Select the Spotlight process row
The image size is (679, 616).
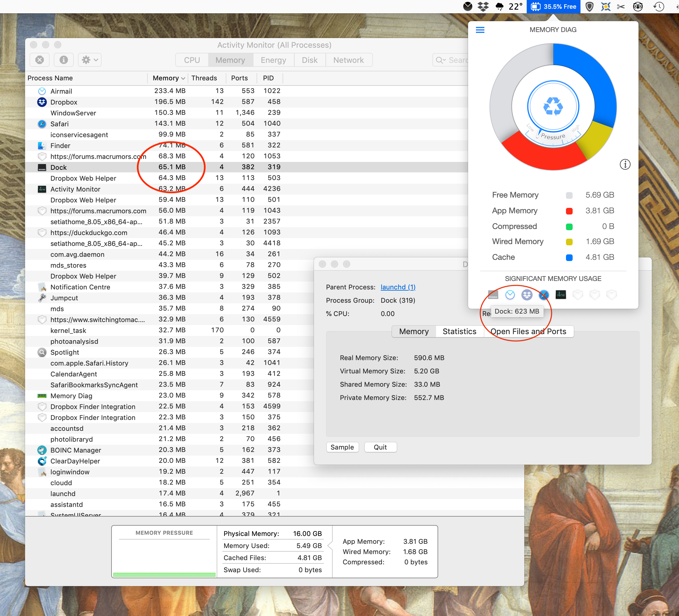pos(170,352)
